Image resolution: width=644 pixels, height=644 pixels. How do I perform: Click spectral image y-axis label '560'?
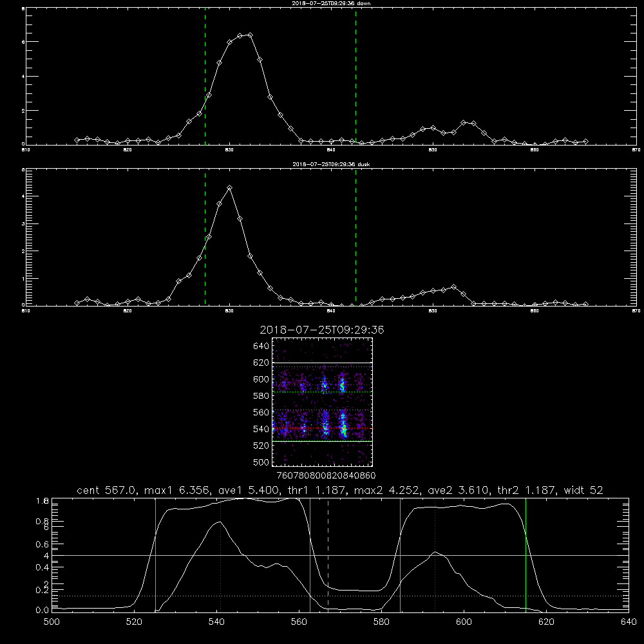click(261, 412)
